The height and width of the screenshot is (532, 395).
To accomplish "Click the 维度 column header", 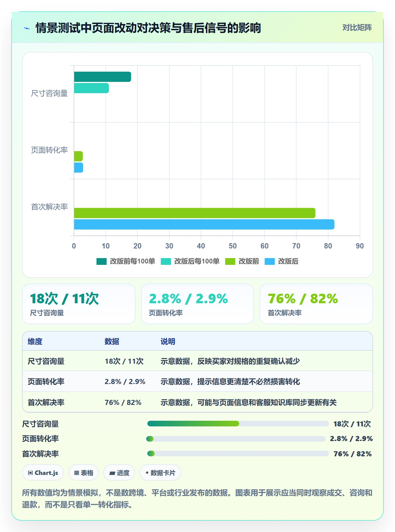I will (35, 341).
